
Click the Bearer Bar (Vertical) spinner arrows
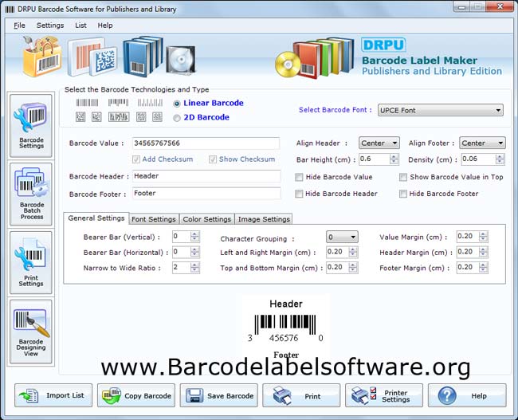195,237
